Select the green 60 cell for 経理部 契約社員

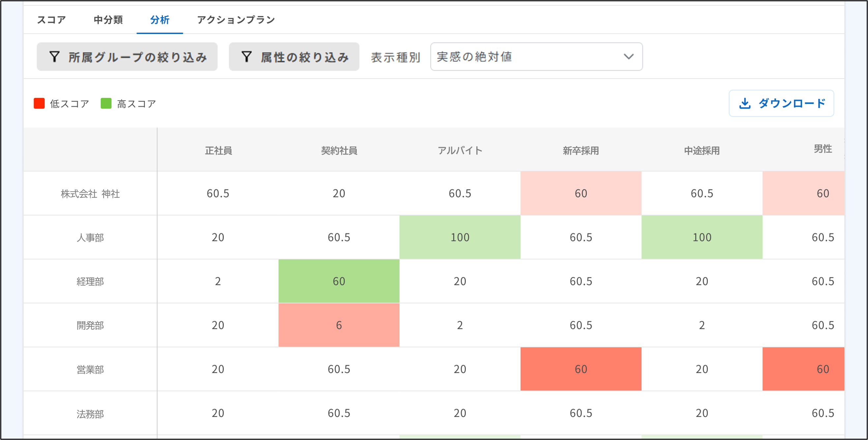pyautogui.click(x=339, y=281)
